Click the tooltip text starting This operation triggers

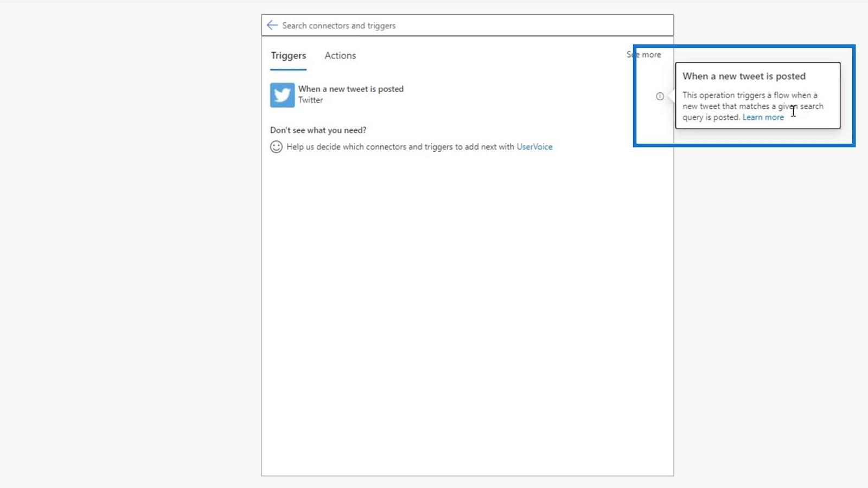(x=753, y=106)
